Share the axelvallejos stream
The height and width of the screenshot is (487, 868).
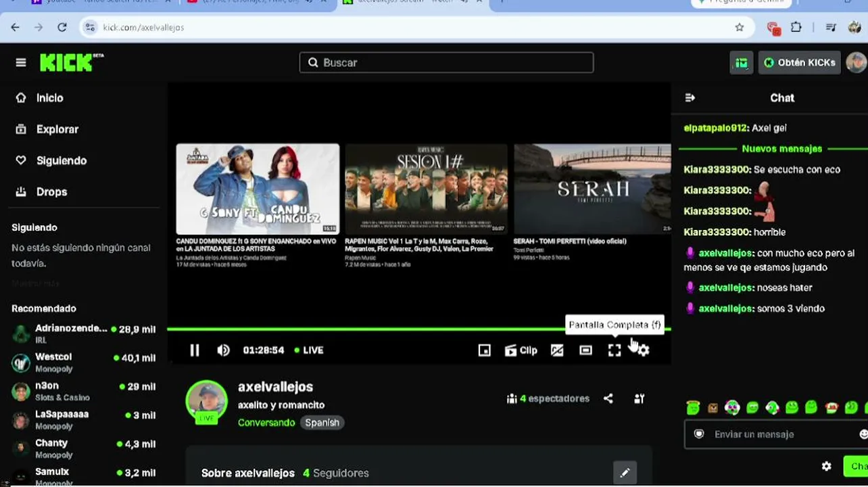pos(608,398)
